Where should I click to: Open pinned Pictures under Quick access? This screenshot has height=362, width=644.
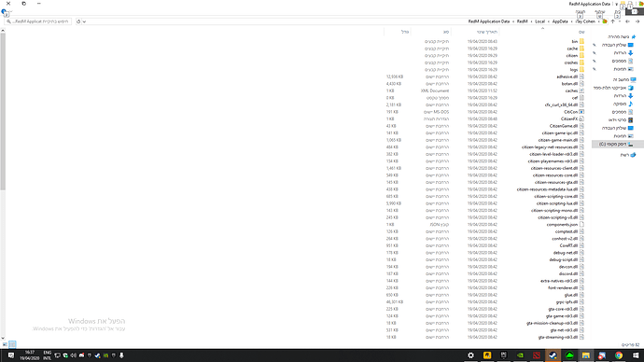pos(623,69)
